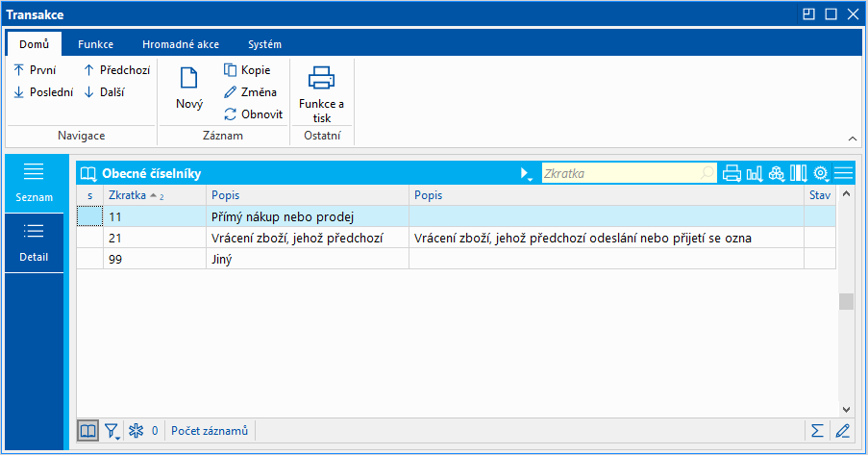Click the first Popis column header

[x=308, y=195]
